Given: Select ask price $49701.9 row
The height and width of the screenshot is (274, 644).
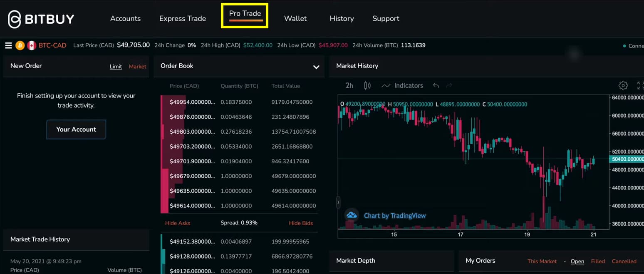Looking at the screenshot, I should [x=239, y=161].
